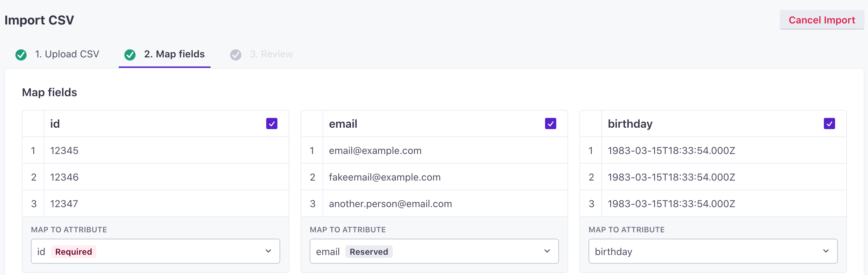The image size is (868, 275).
Task: Uncheck the email column checkbox
Action: tap(551, 124)
